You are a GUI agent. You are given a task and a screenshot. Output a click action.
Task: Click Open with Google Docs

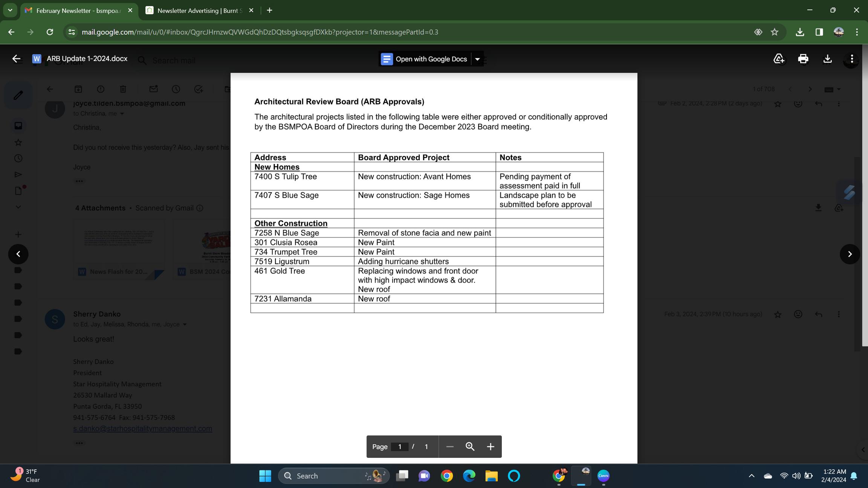425,59
